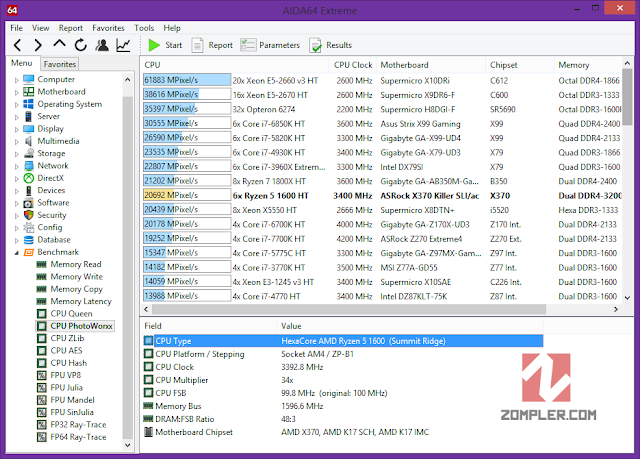Select the Memory Read chip icon
The image size is (640, 459).
pyautogui.click(x=41, y=264)
